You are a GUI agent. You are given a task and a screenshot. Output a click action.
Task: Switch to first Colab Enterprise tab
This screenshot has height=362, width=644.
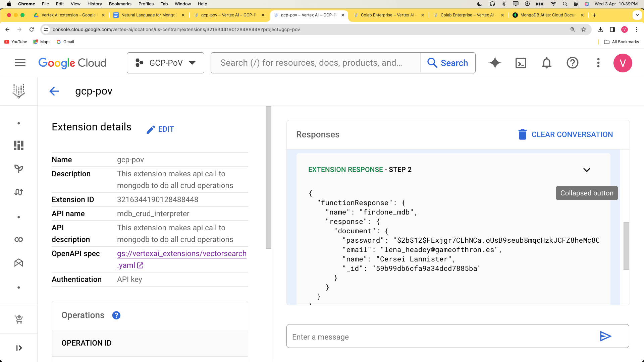pyautogui.click(x=389, y=15)
